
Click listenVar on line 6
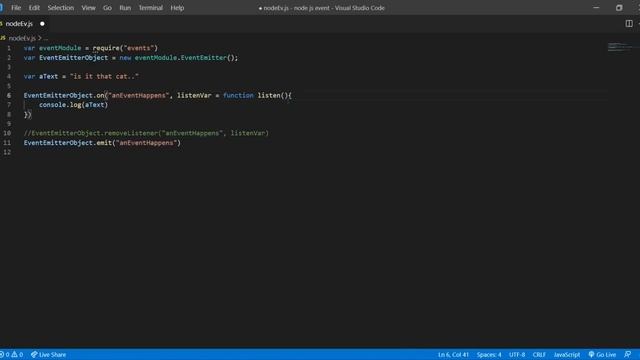tap(194, 96)
